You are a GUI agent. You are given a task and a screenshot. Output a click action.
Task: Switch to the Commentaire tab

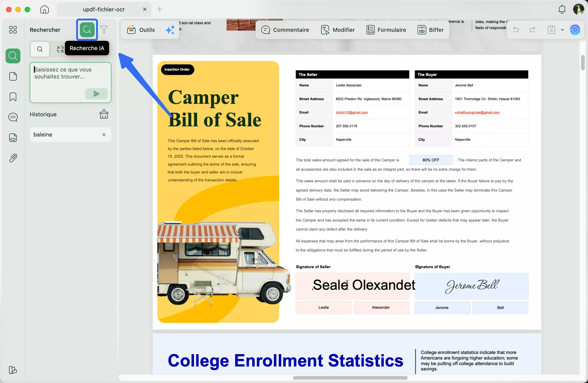[x=285, y=30]
